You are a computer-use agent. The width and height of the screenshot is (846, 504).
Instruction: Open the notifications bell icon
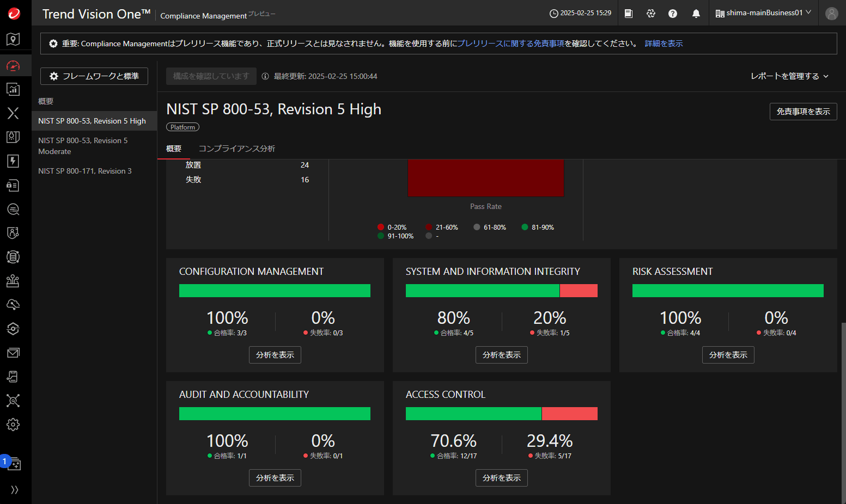point(696,14)
